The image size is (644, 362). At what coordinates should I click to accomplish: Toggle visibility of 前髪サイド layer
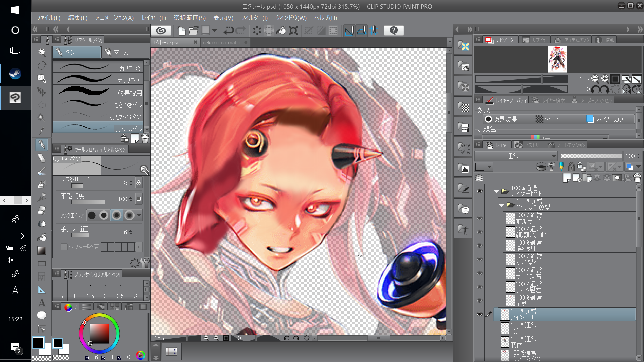pyautogui.click(x=480, y=218)
